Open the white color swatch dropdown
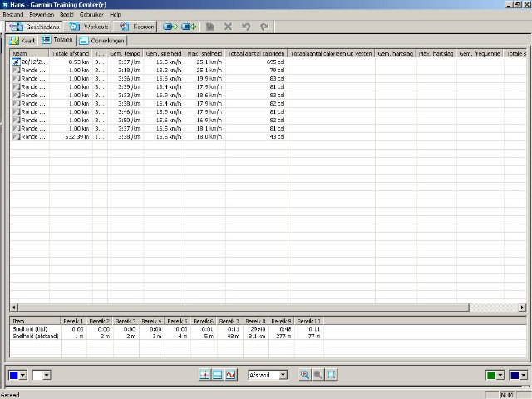532x399 pixels. [x=47, y=375]
